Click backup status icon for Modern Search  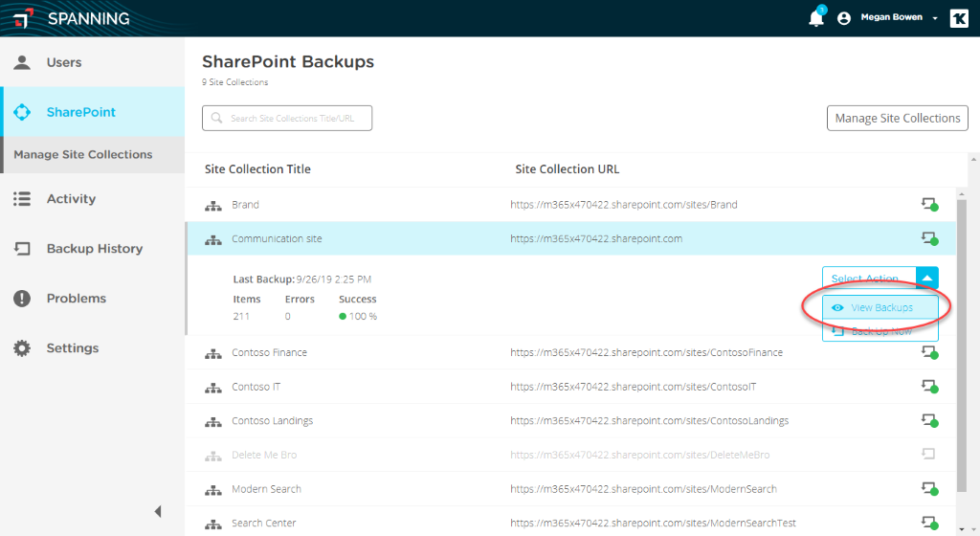click(x=929, y=488)
